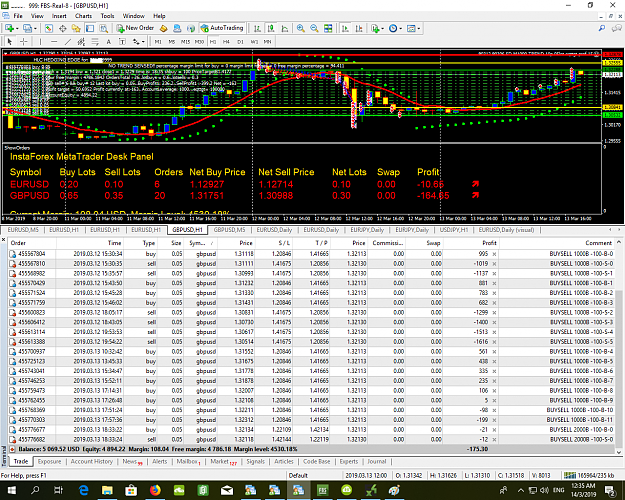Open the File menu
625x500 pixels.
point(18,16)
